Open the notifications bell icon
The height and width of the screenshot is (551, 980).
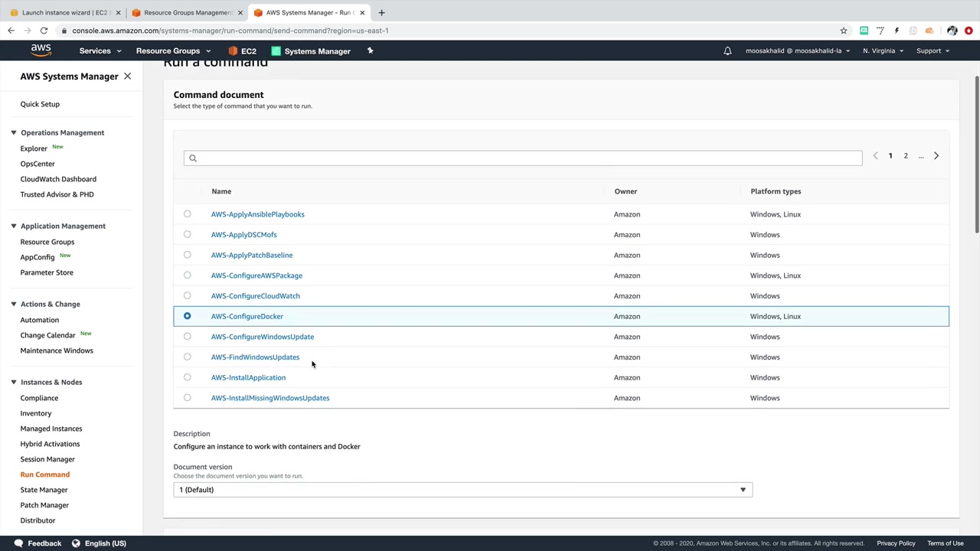point(727,51)
